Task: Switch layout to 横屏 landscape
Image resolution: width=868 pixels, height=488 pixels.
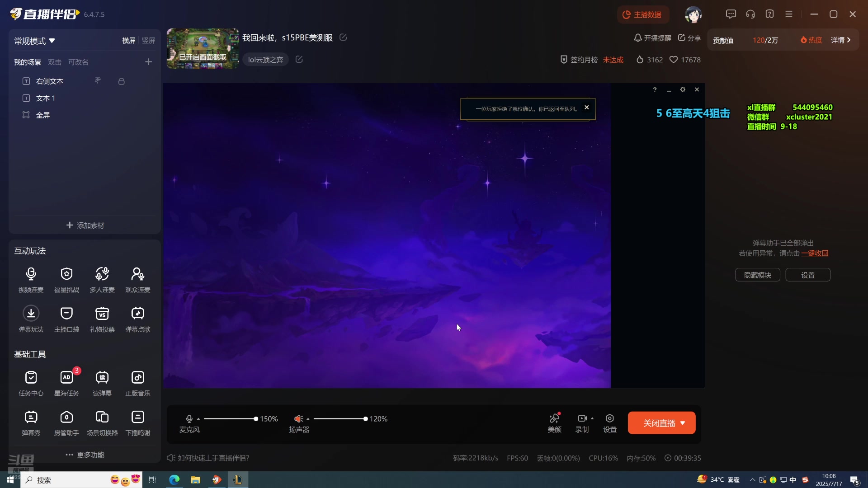Action: click(x=129, y=41)
